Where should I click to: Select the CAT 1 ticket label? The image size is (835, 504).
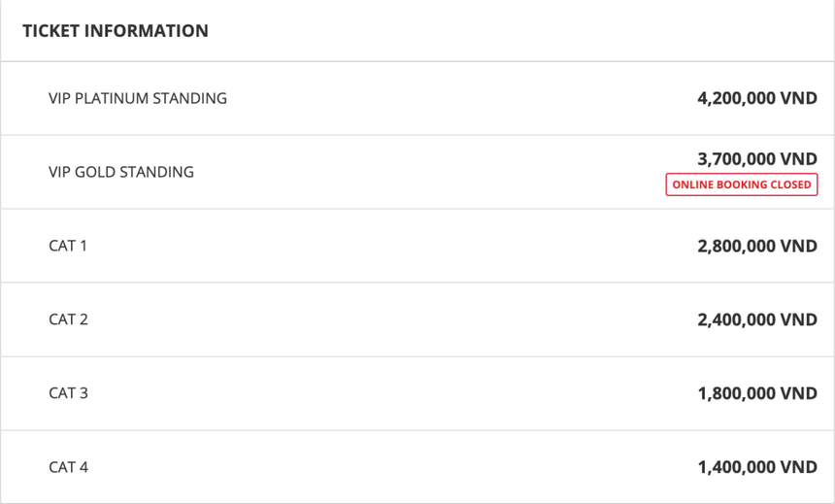pyautogui.click(x=68, y=246)
